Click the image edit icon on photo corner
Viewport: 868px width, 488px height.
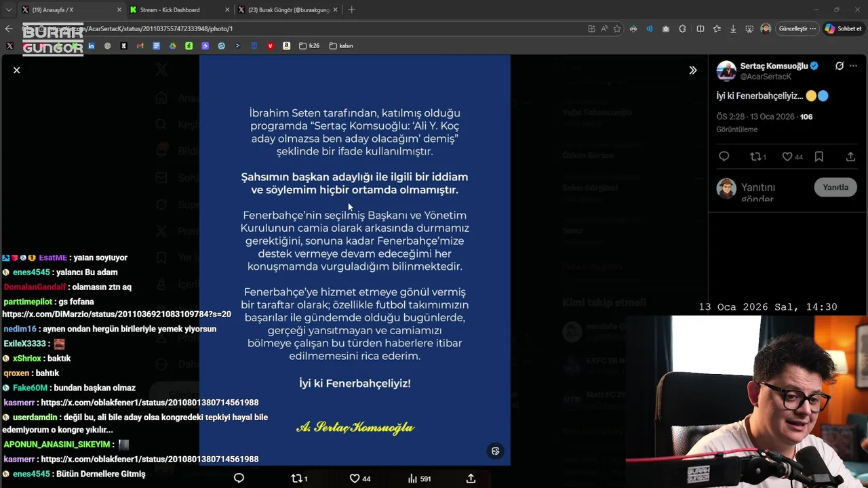point(496,451)
